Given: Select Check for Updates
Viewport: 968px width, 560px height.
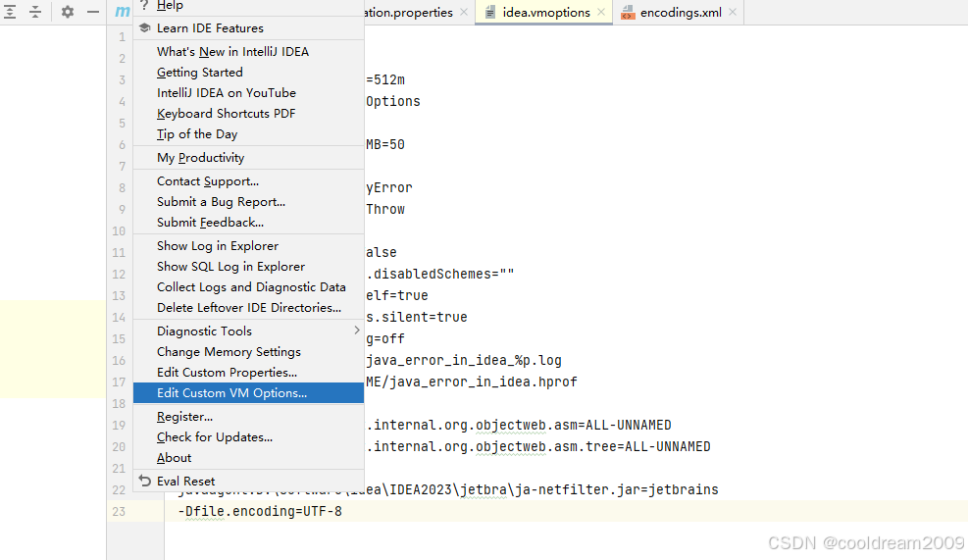Looking at the screenshot, I should click(248, 437).
